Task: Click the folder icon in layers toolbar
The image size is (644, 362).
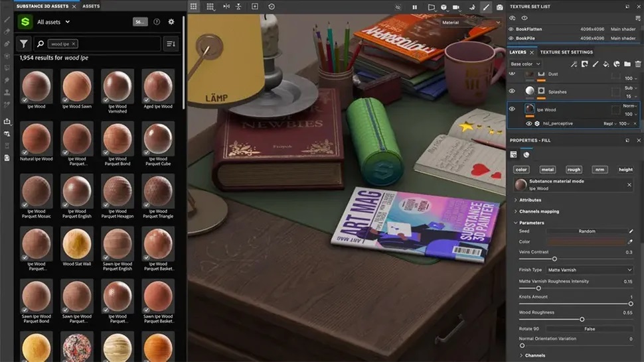Action: (627, 64)
